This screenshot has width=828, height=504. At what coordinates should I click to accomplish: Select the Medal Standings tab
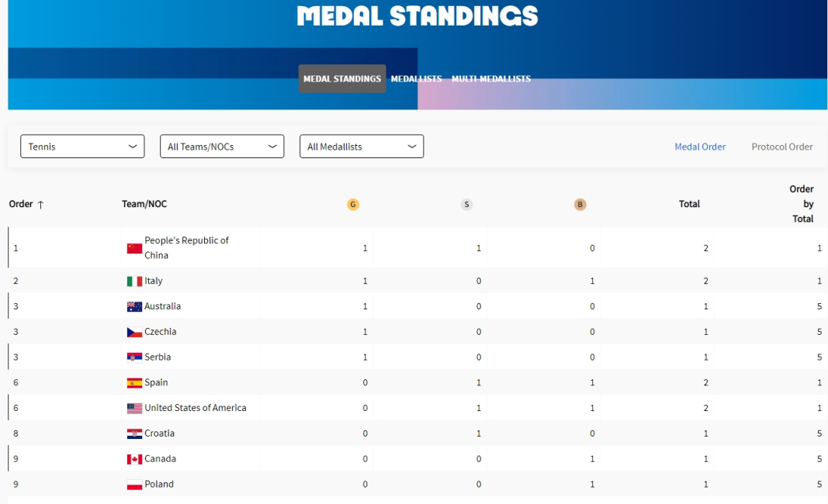click(x=342, y=79)
